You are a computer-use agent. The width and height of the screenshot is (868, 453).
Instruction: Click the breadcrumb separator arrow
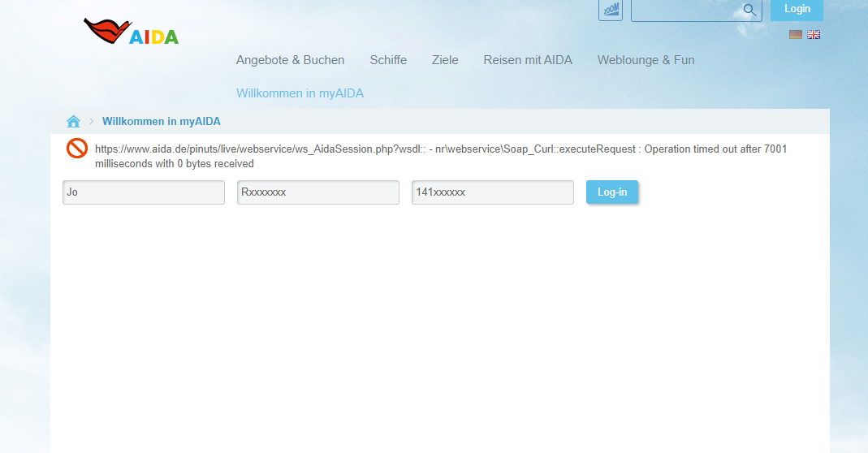(91, 122)
